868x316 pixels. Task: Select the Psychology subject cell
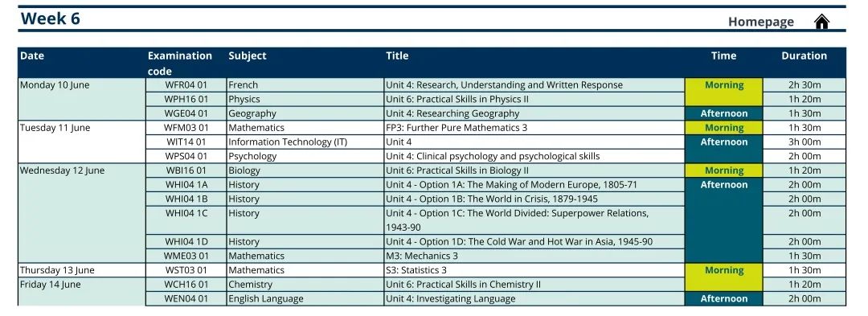(x=305, y=156)
